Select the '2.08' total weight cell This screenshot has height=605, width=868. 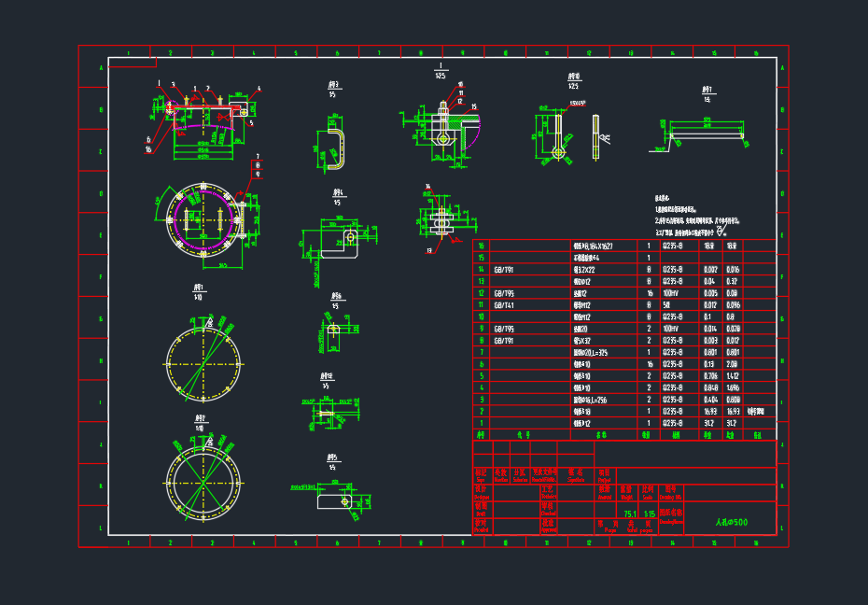[x=732, y=364]
